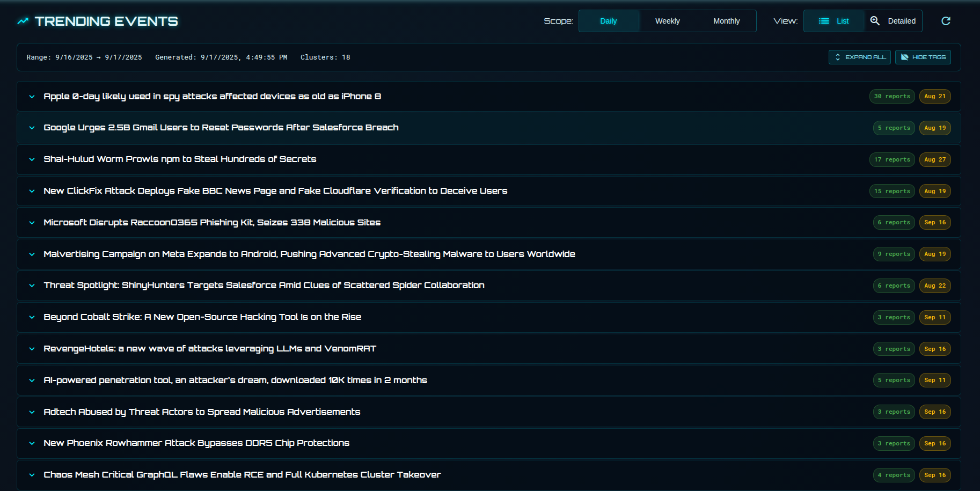
Task: Click the 30 reports badge
Action: 891,97
